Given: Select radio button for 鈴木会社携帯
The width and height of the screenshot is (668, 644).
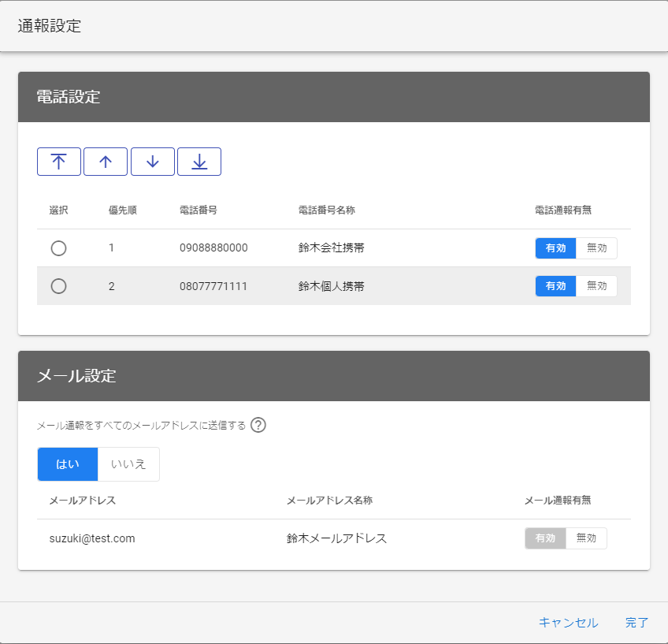Looking at the screenshot, I should [58, 248].
